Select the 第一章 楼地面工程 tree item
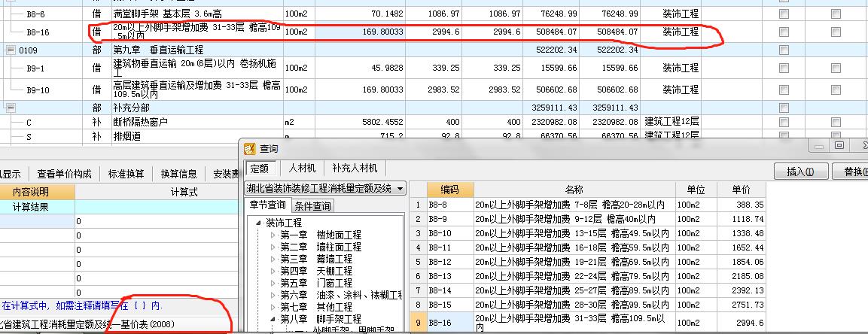The height and width of the screenshot is (334, 868). [x=321, y=235]
